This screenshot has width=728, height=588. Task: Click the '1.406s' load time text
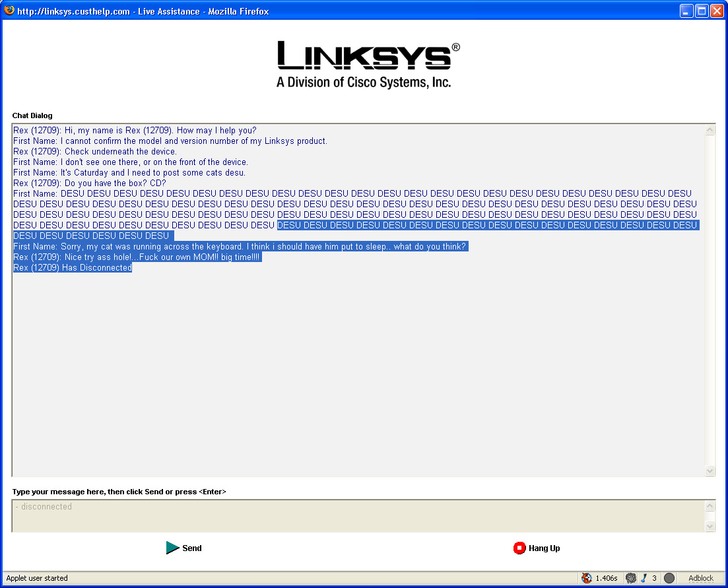[x=607, y=578]
